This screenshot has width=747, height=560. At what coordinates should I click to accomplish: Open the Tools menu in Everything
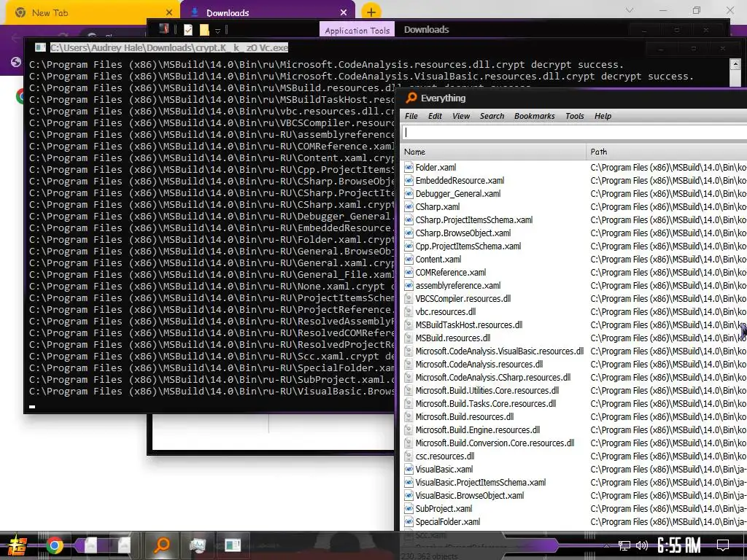point(575,116)
